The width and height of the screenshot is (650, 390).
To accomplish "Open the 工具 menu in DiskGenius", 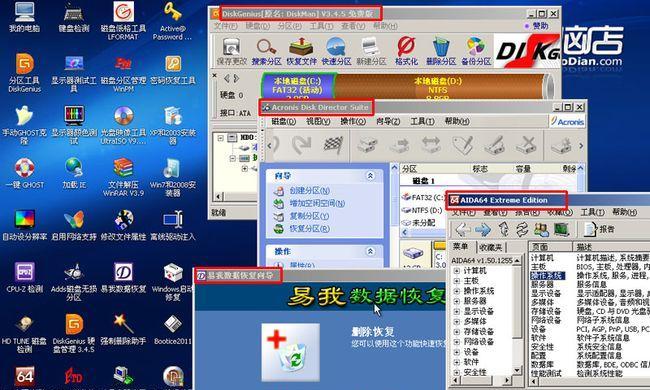I will click(321, 26).
